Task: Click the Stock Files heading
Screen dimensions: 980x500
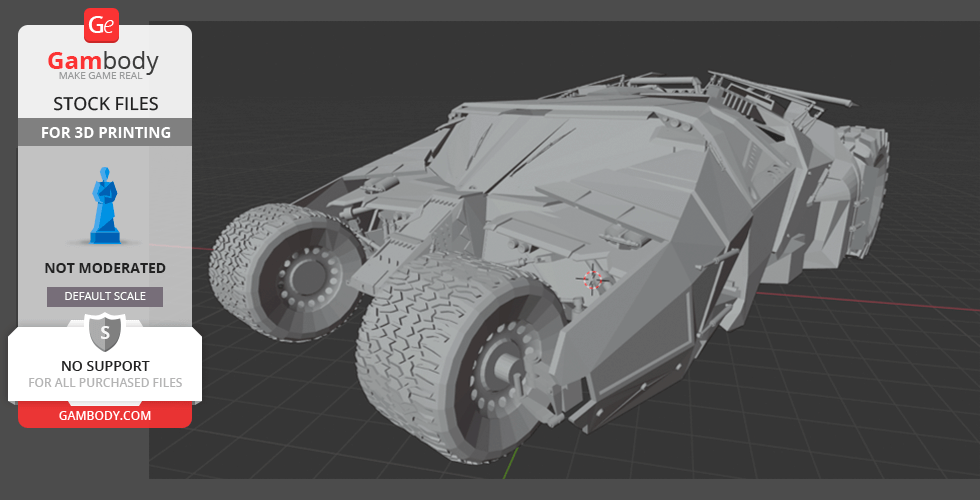Action: click(105, 104)
